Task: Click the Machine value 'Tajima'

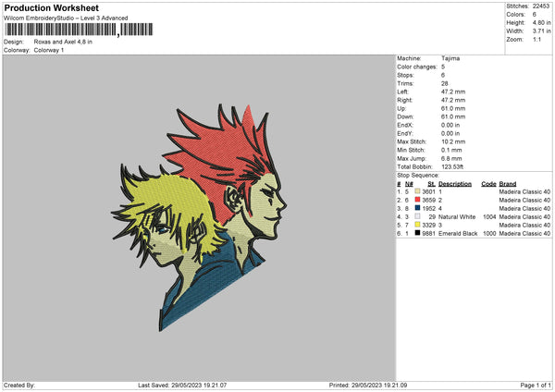Action: pyautogui.click(x=450, y=58)
